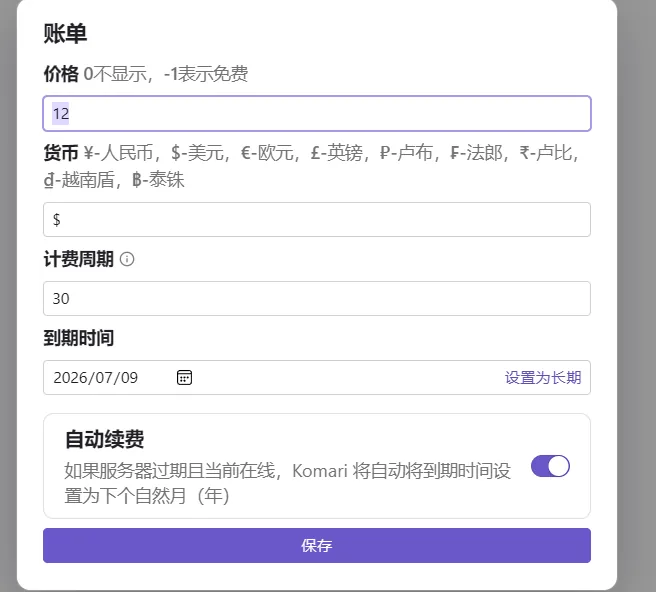
Task: Select the 计费周期 field with 30
Action: pyautogui.click(x=316, y=298)
